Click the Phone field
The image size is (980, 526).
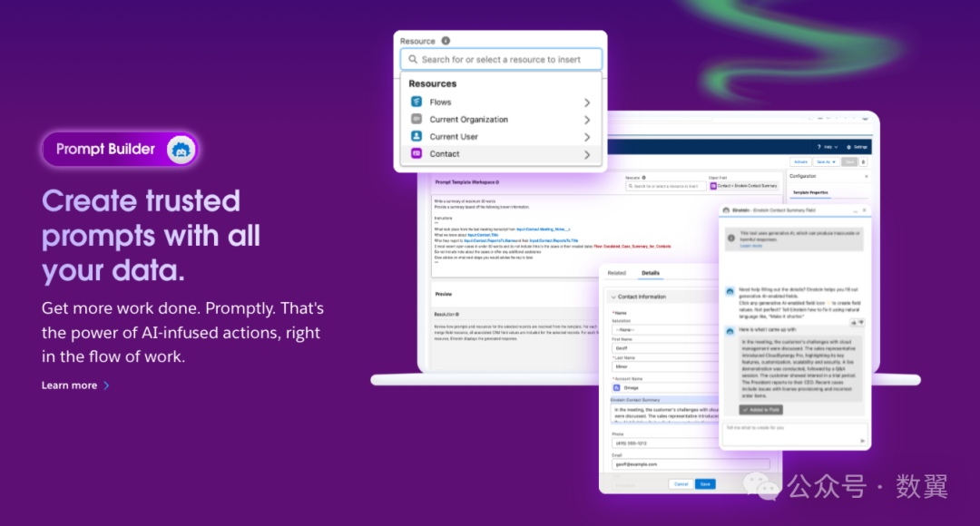[665, 443]
